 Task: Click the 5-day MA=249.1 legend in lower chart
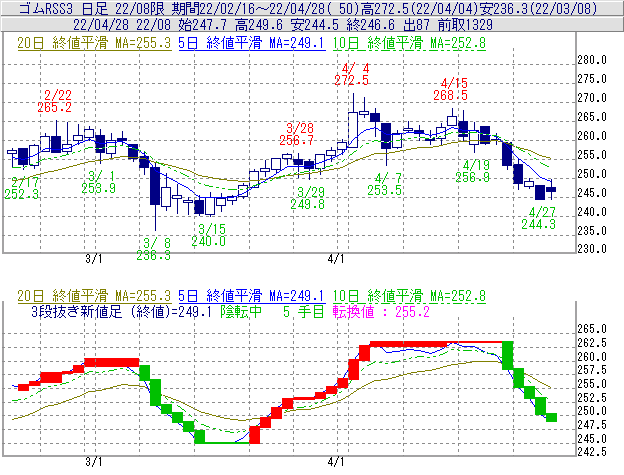tap(252, 296)
